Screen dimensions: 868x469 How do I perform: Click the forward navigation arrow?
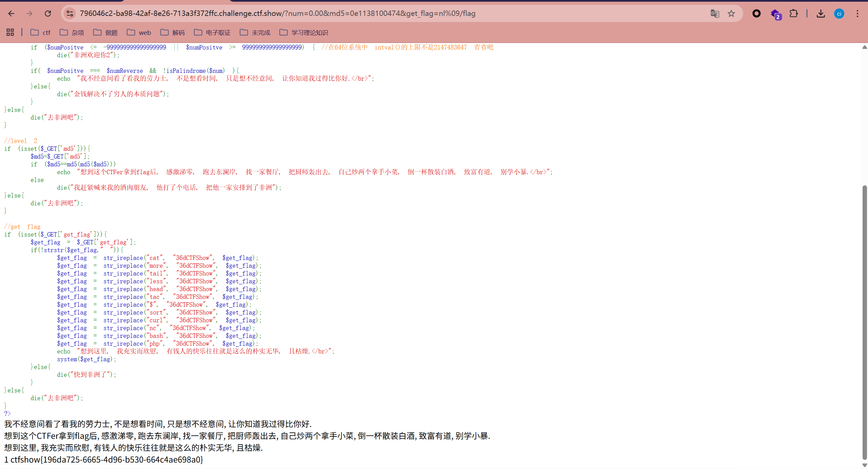point(30,14)
